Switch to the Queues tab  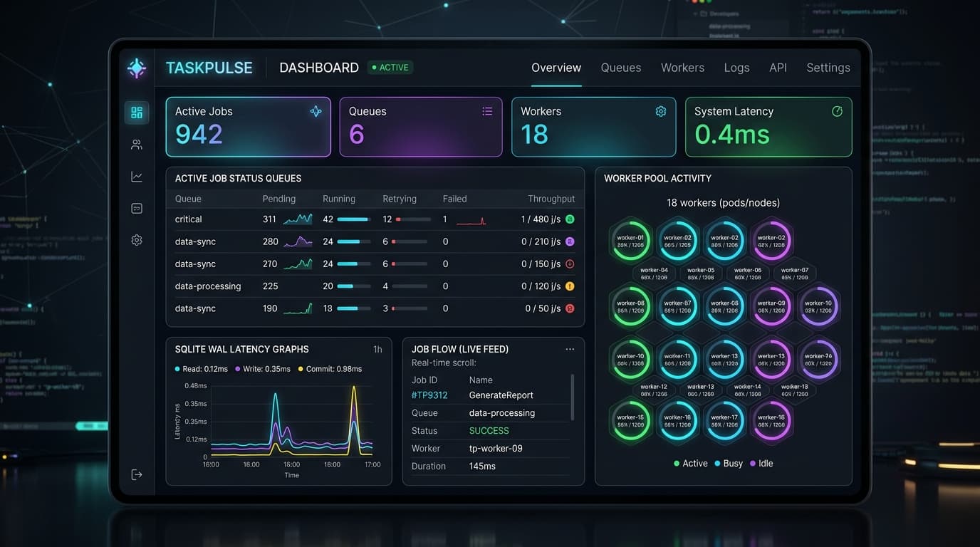[x=621, y=68]
